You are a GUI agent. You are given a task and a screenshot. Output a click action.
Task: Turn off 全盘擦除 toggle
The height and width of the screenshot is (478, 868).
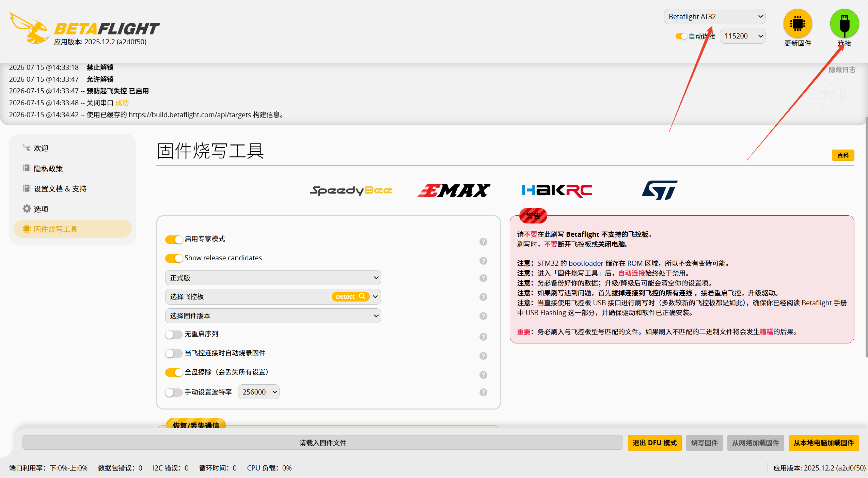[174, 372]
